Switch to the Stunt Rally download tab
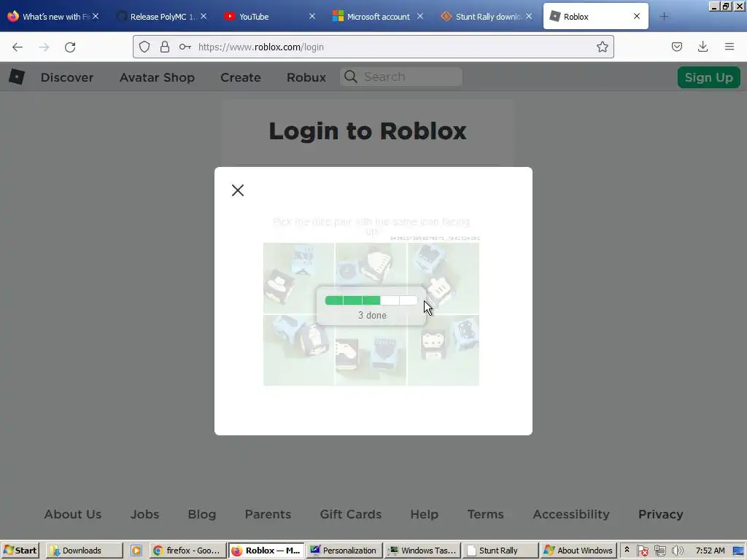Image resolution: width=747 pixels, height=560 pixels. click(x=487, y=16)
